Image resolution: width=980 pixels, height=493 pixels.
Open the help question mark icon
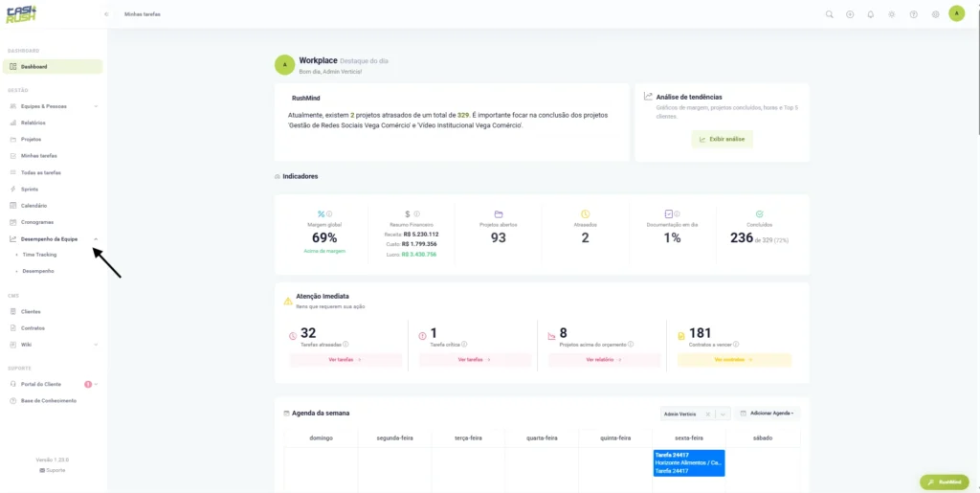click(914, 14)
